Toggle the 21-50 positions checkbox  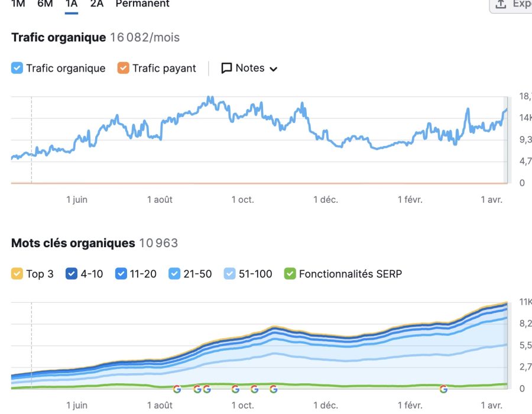[x=174, y=273]
